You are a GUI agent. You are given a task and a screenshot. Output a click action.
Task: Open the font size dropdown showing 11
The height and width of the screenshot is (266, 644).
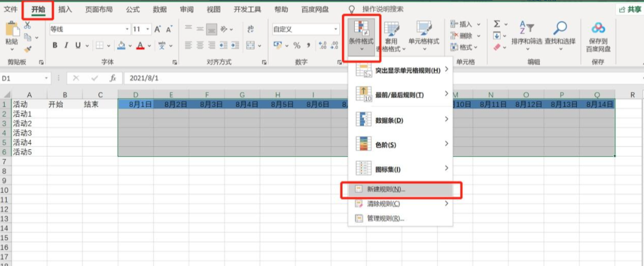tap(148, 29)
